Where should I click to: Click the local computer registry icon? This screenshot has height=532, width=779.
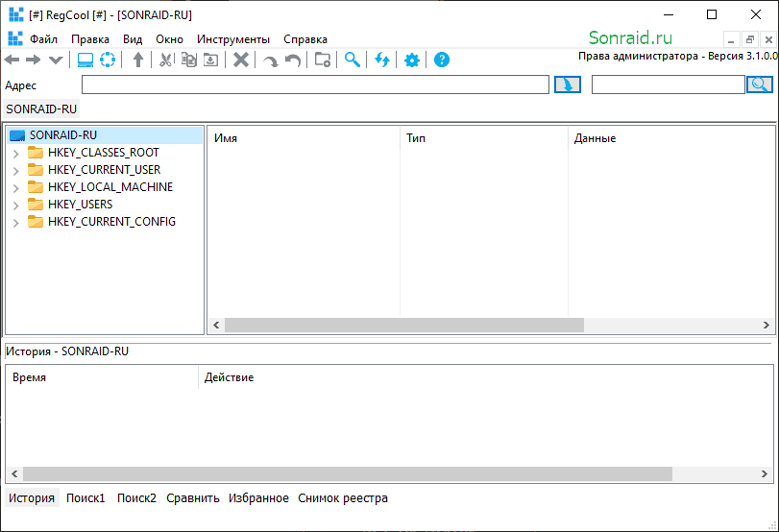coord(85,60)
